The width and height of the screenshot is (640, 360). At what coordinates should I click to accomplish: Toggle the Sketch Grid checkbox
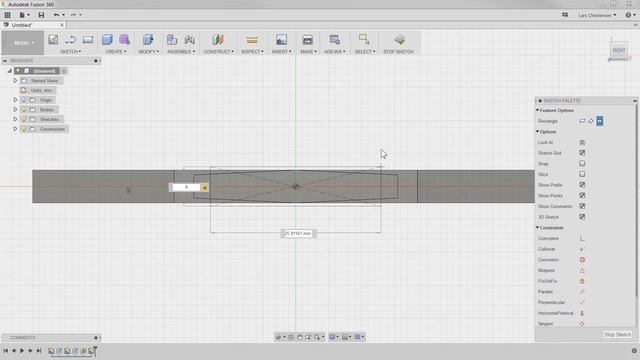click(x=582, y=153)
